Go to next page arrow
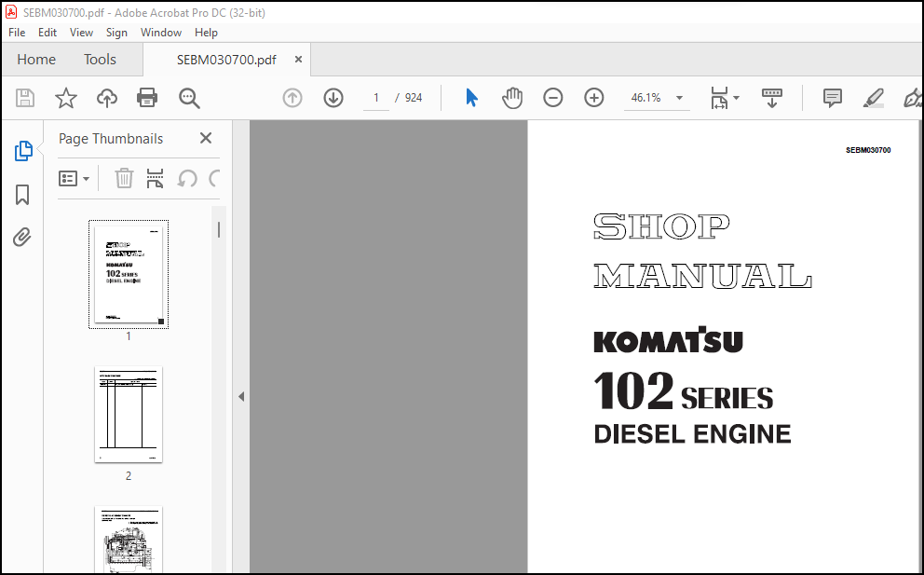The image size is (924, 575). click(x=333, y=98)
